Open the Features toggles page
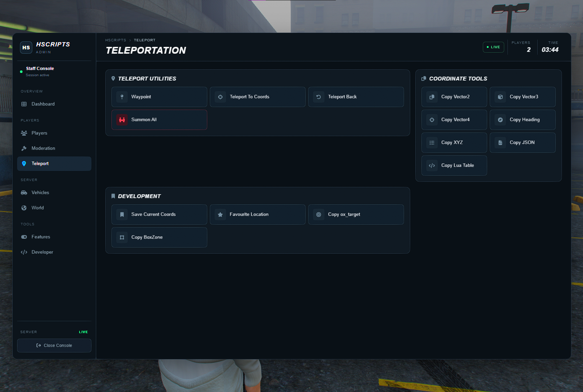583x392 pixels. pyautogui.click(x=54, y=237)
